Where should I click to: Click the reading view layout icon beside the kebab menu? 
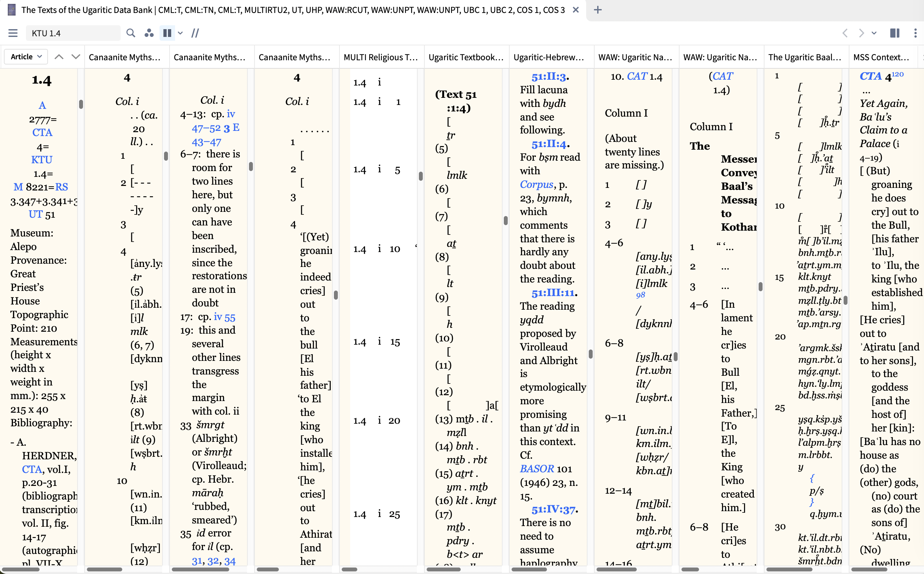click(895, 33)
